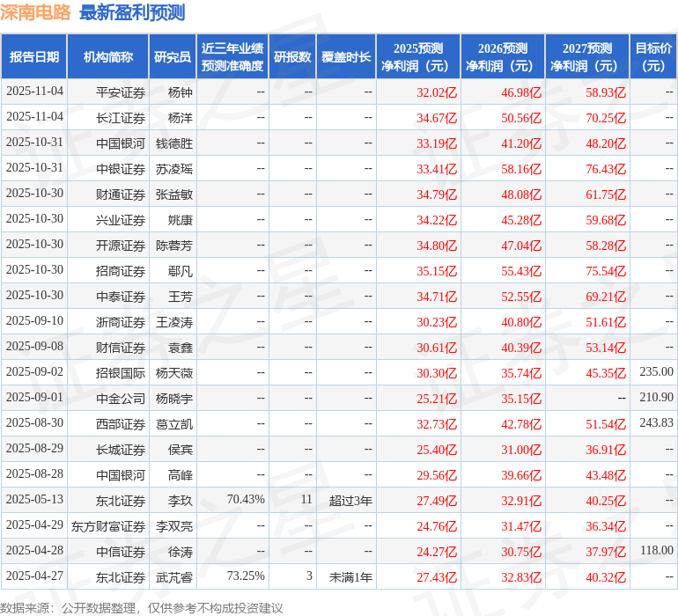Click the 最新盈利预测 heading text
The image size is (678, 616).
point(132,12)
